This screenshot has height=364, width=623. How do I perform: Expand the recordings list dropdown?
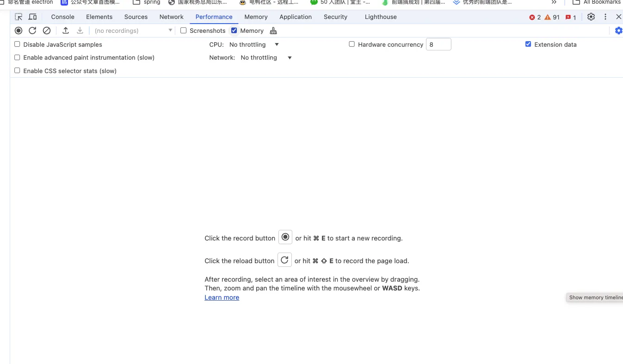coord(133,31)
